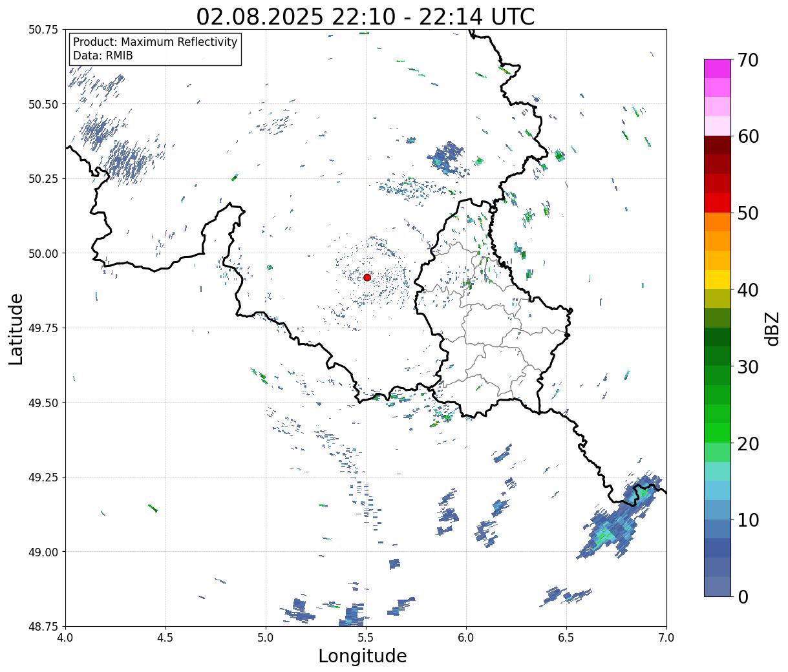788x672 pixels.
Task: Click the latitude tick label 50.00
Action: 44,253
